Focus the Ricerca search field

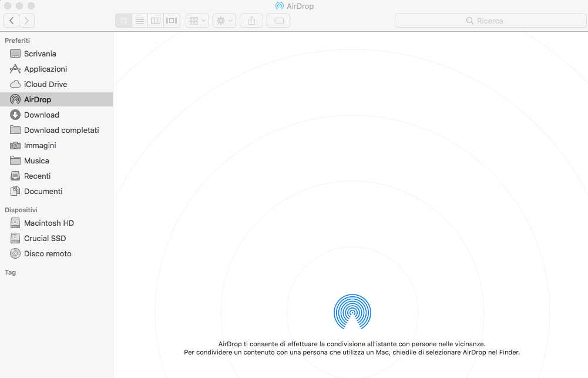pos(490,21)
